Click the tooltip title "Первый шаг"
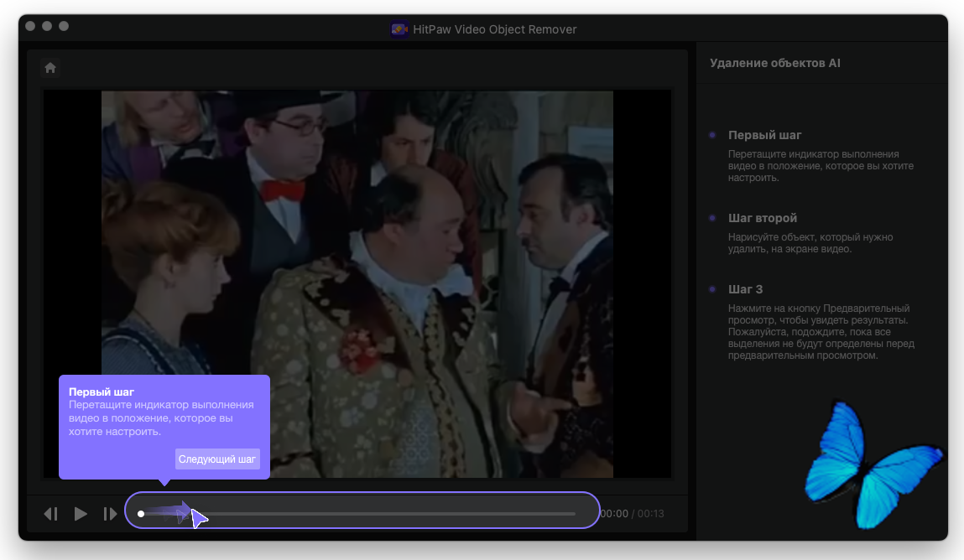The height and width of the screenshot is (560, 964). [102, 391]
